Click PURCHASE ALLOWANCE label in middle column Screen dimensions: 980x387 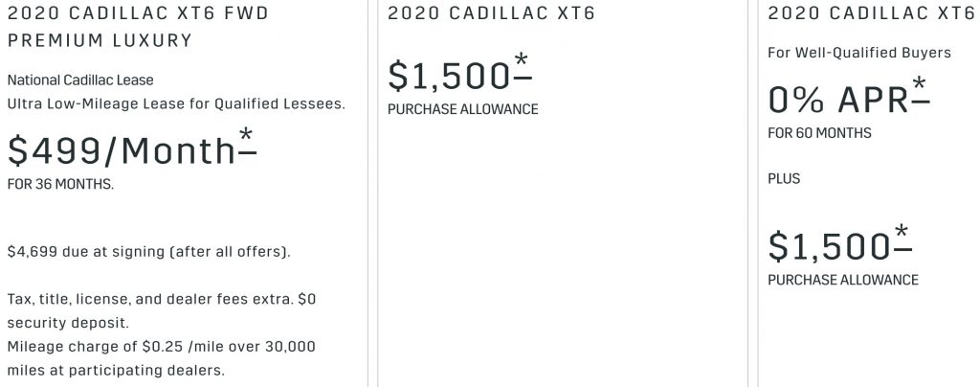pos(462,109)
